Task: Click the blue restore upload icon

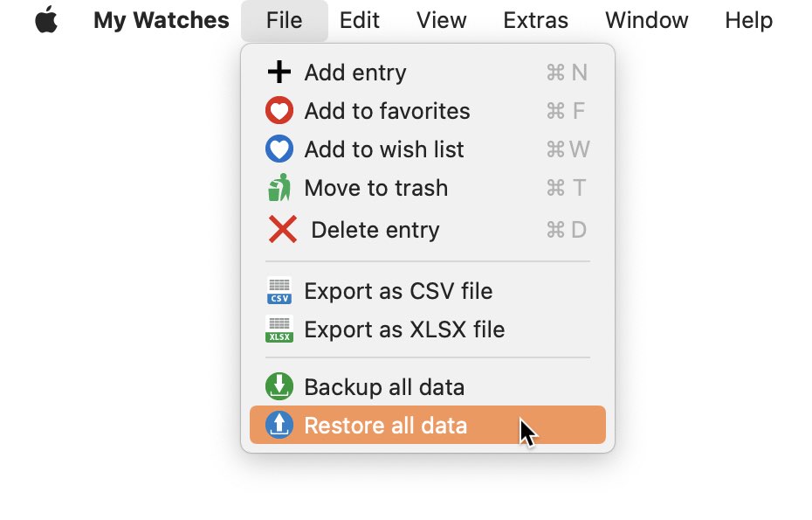Action: pos(279,425)
